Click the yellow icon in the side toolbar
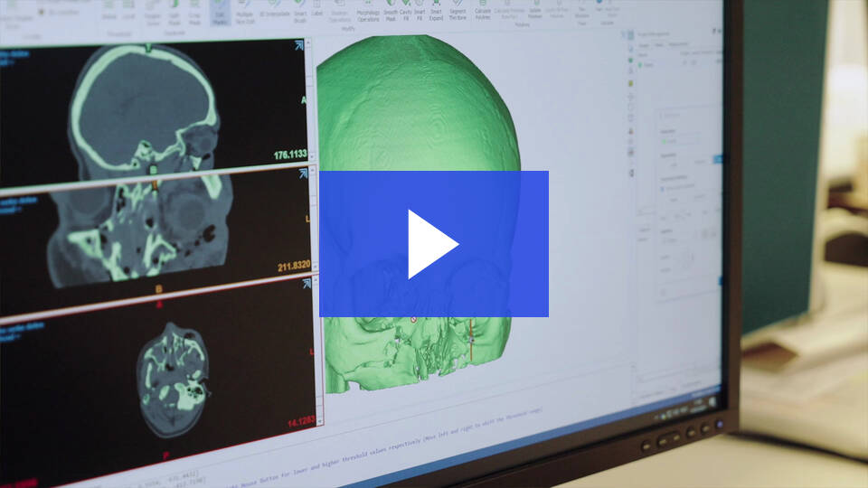The height and width of the screenshot is (488, 868). point(630,83)
